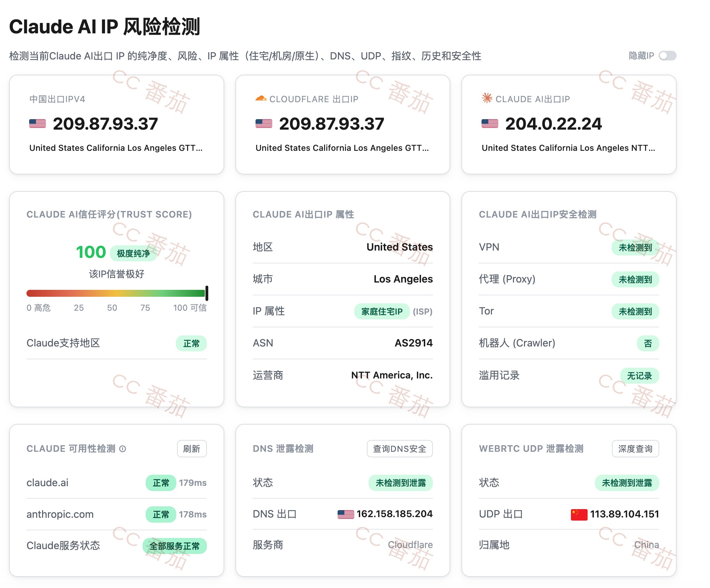Viewport: 710px width, 588px height.
Task: Click the 该IP信誉极好 text
Action: (x=116, y=274)
